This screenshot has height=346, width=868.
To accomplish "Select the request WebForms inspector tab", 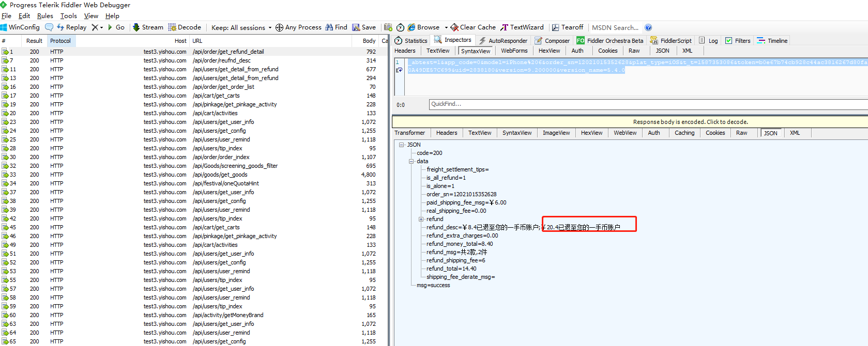I will [x=514, y=51].
